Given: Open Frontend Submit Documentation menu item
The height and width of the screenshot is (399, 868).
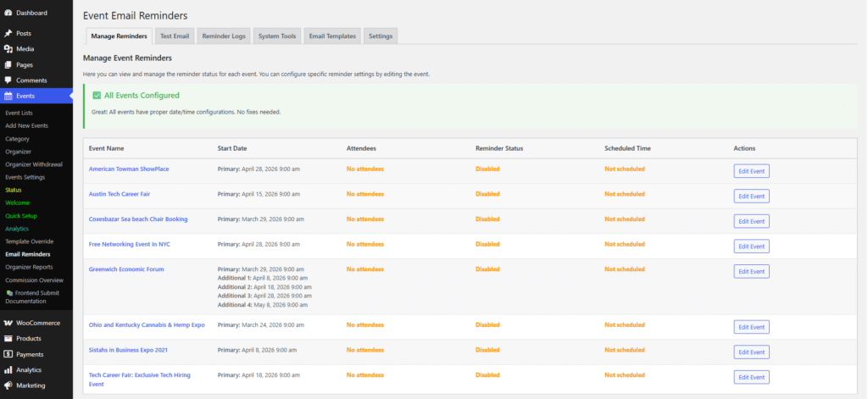Looking at the screenshot, I should [x=39, y=296].
